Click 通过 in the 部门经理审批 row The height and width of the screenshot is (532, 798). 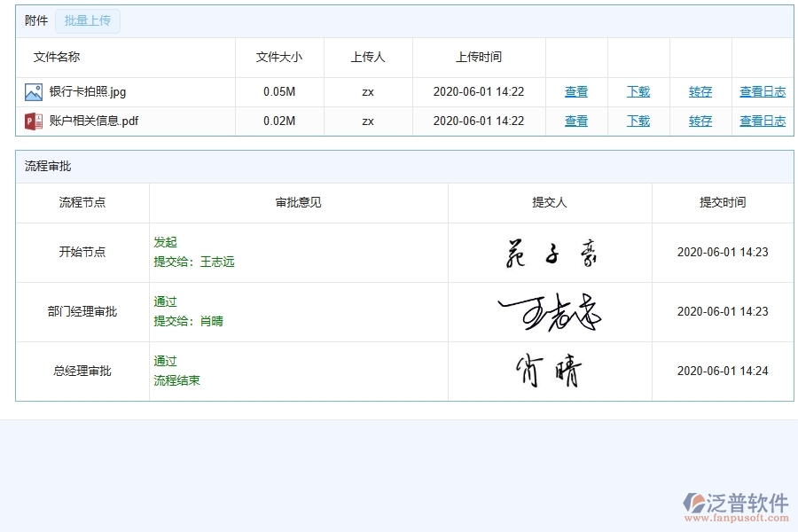165,301
